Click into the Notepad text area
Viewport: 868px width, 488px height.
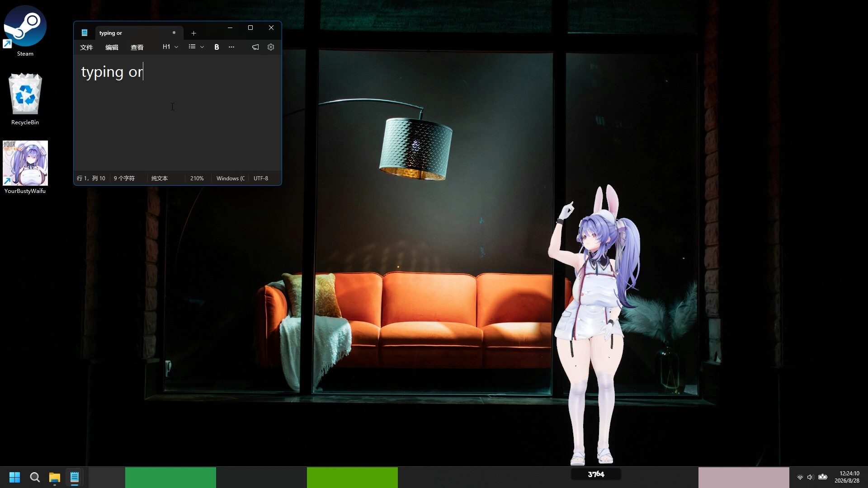pos(178,113)
